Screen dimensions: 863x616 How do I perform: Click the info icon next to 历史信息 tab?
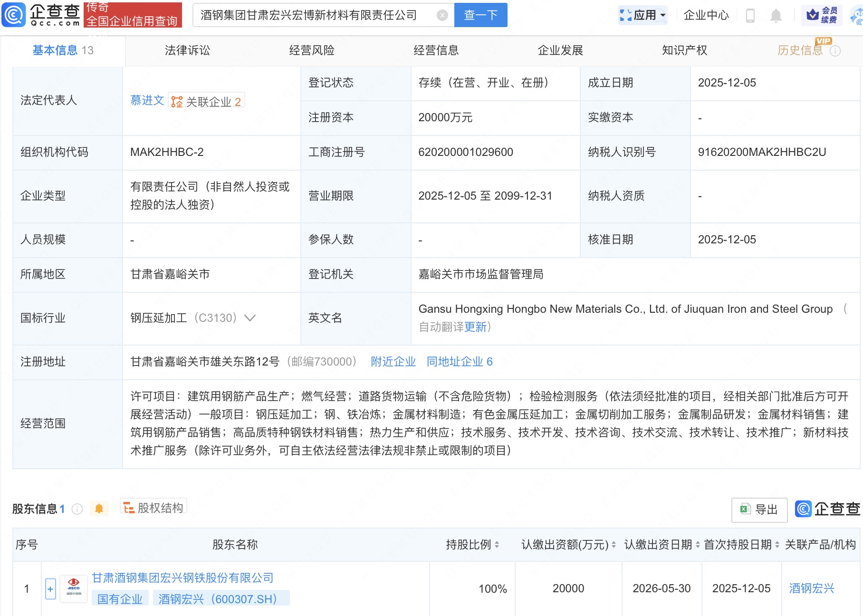pyautogui.click(x=836, y=51)
